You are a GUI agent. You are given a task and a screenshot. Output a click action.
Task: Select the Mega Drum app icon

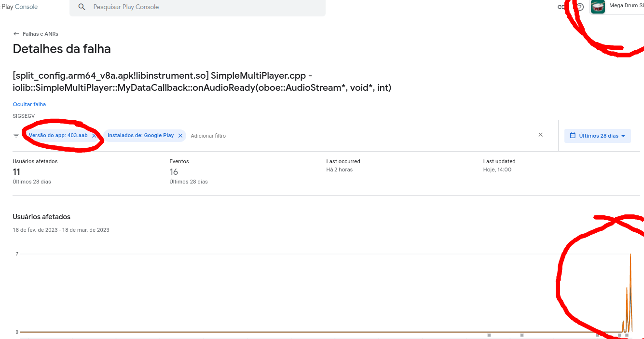point(598,7)
